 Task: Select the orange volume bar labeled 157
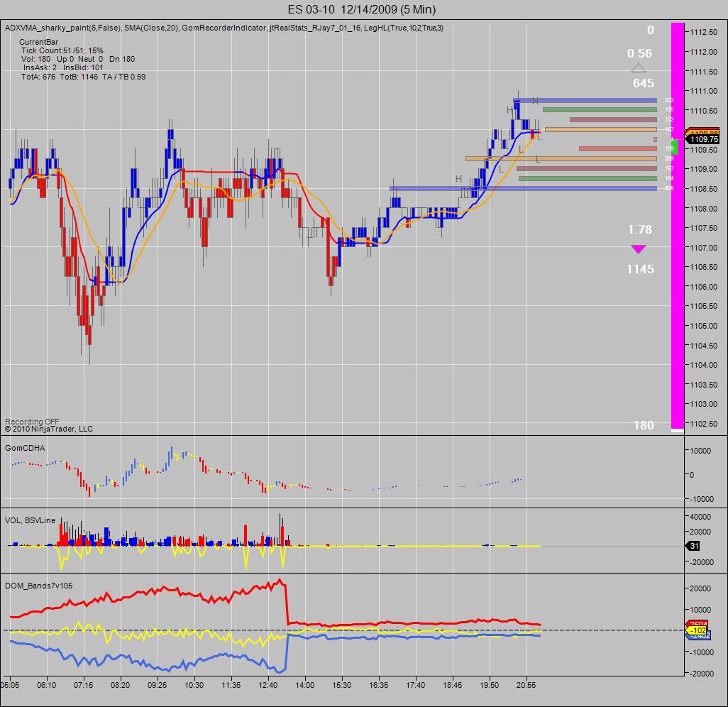coord(601,130)
